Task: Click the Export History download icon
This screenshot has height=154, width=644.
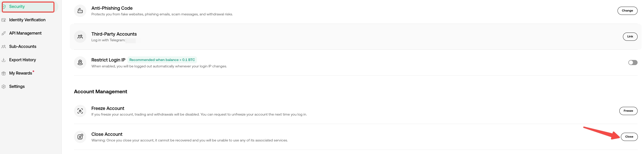Action: pos(4,60)
